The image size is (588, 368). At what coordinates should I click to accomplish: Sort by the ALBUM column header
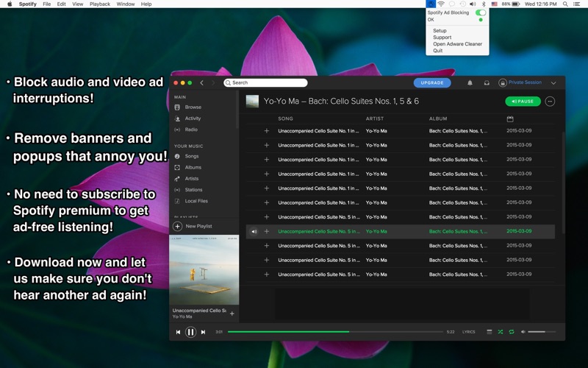(x=438, y=118)
